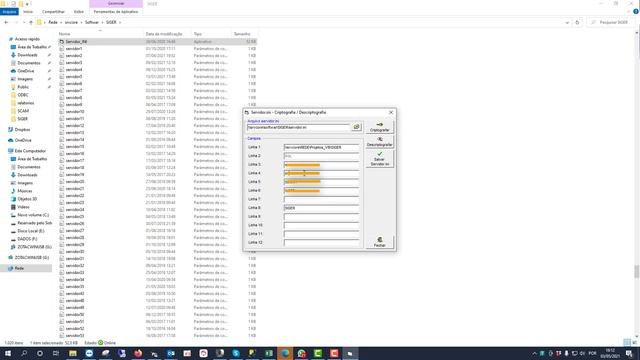Click the Softwar segment in the breadcrumb
Image resolution: width=640 pixels, height=360 pixels.
pyautogui.click(x=91, y=22)
